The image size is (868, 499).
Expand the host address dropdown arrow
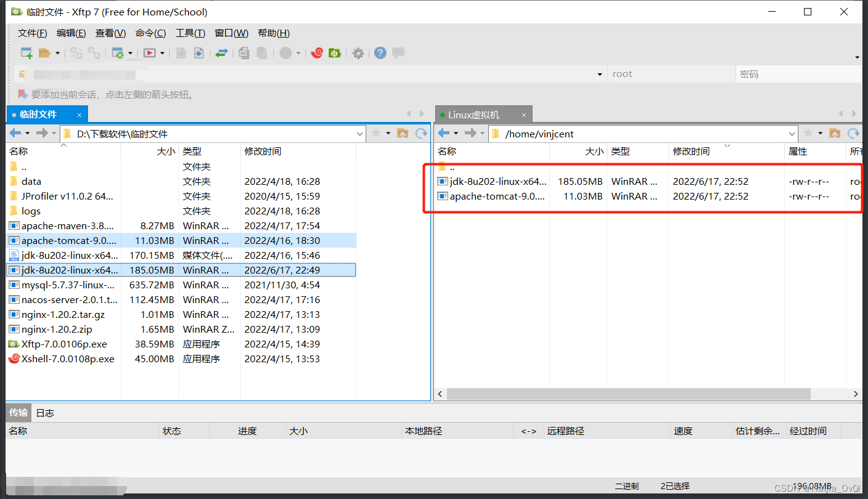[x=600, y=75]
